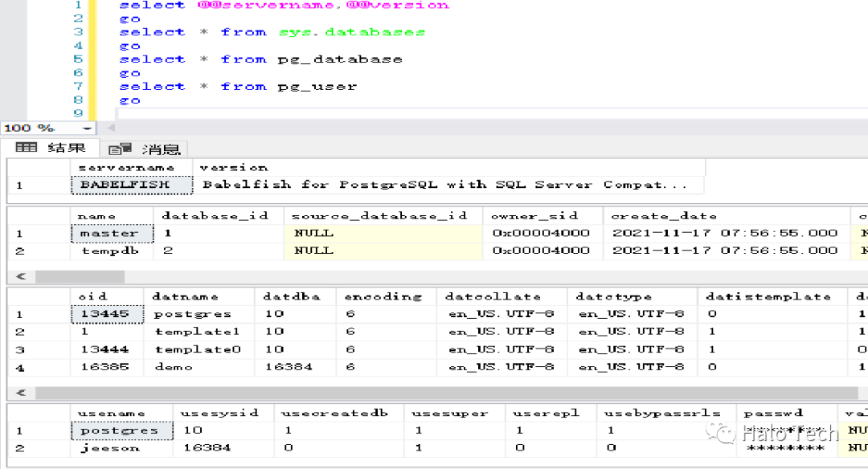The width and height of the screenshot is (868, 469).
Task: Click the left scroll arrow under pg_database grid
Action: tap(21, 393)
